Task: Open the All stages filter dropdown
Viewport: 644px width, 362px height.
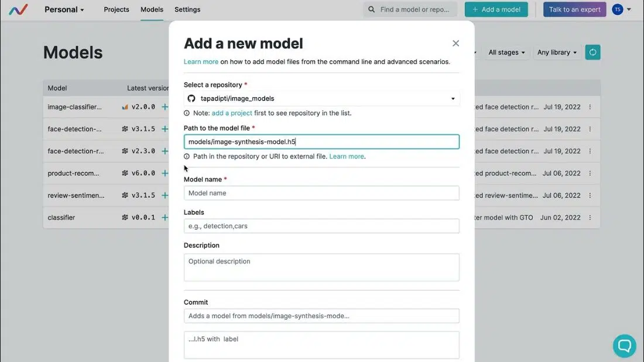Action: tap(506, 53)
